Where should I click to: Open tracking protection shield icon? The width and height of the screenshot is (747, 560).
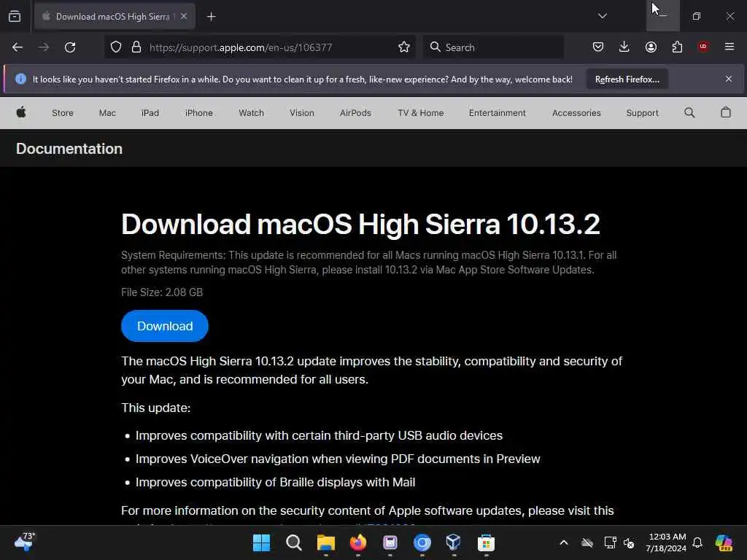pyautogui.click(x=116, y=47)
